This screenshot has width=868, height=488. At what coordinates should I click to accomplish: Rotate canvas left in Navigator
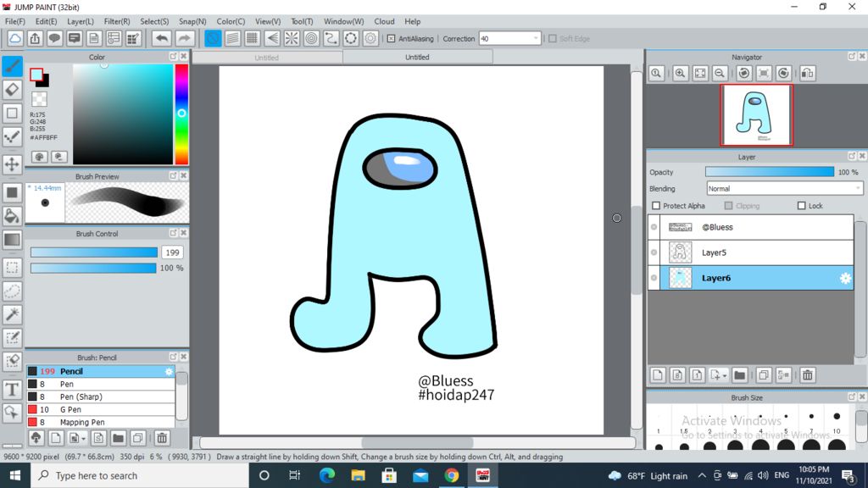point(744,73)
